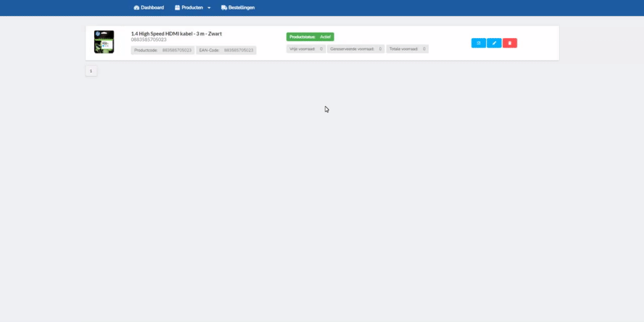The image size is (644, 322).
Task: Click the Productstatus Actief green badge
Action: pyautogui.click(x=310, y=37)
